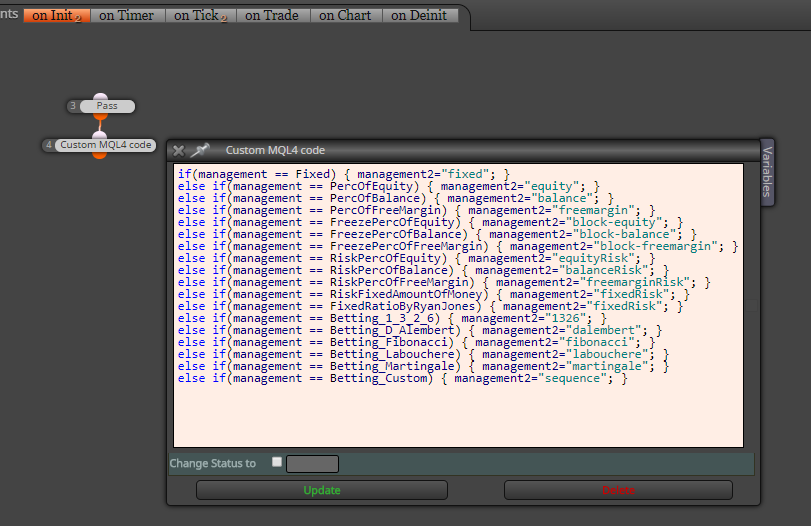Click the code line with Betting_1_3_2_6

(x=393, y=318)
